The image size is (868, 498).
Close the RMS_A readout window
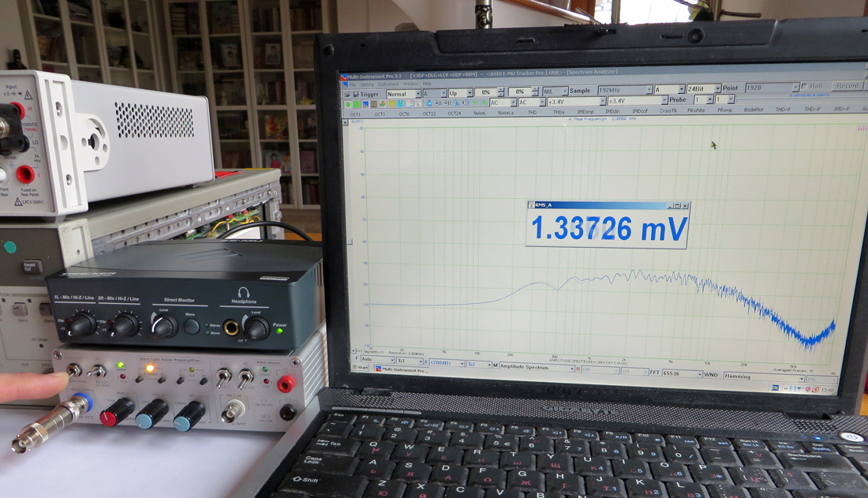685,205
